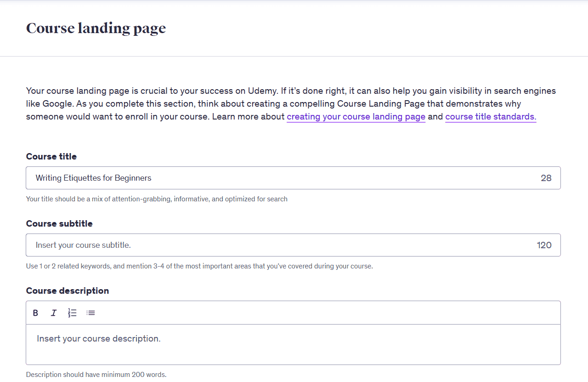
Task: Toggle bold formatting in description editor
Action: click(35, 313)
